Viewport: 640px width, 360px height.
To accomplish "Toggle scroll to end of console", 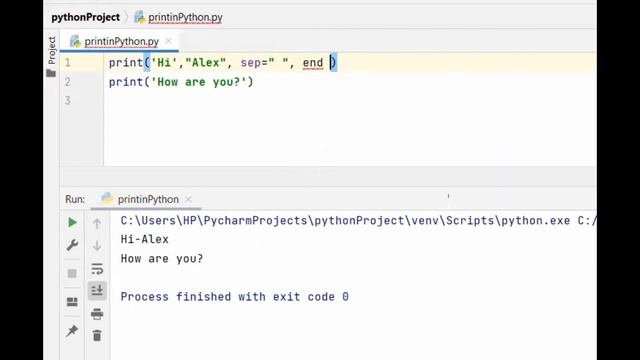I will point(97,291).
